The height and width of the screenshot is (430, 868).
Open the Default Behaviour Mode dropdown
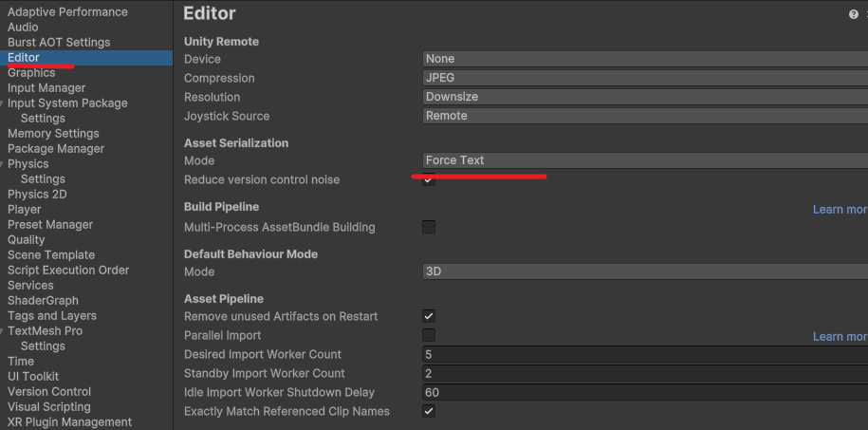[x=645, y=271]
